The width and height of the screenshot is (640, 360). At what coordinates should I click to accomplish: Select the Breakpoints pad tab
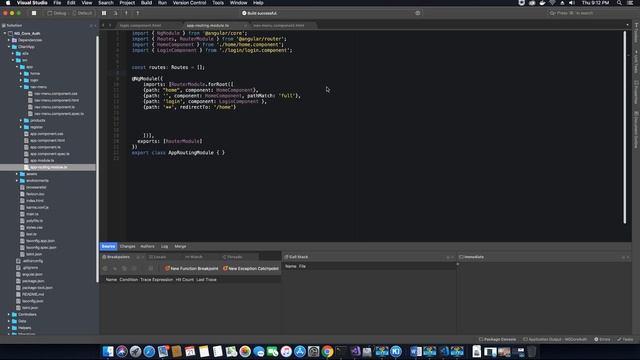pos(118,257)
